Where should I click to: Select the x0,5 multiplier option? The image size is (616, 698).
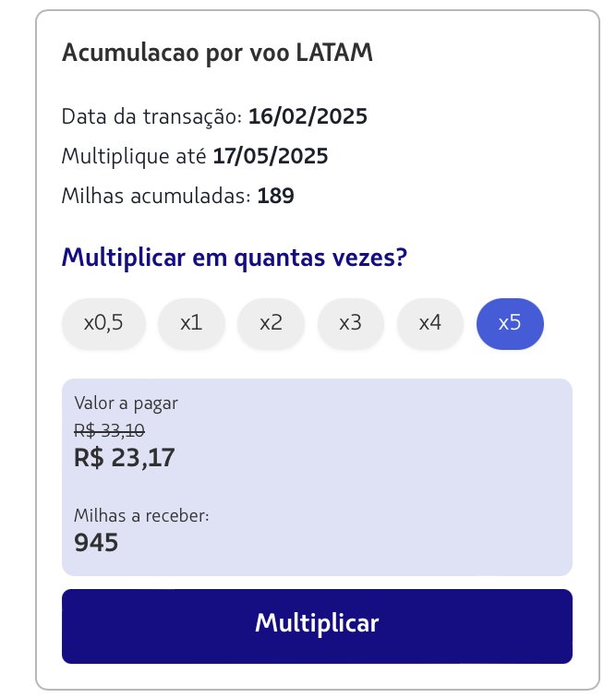[x=103, y=323]
